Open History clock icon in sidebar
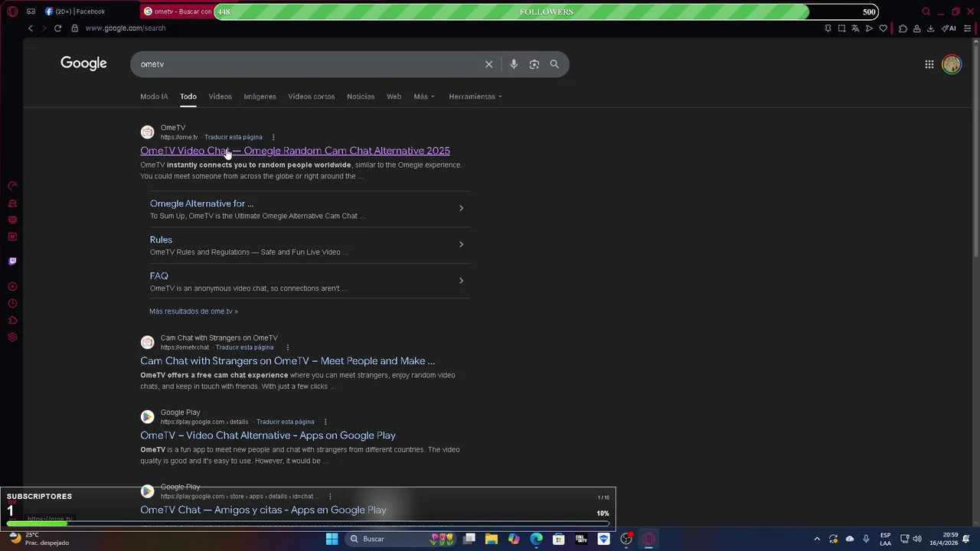This screenshot has height=551, width=980. [12, 304]
